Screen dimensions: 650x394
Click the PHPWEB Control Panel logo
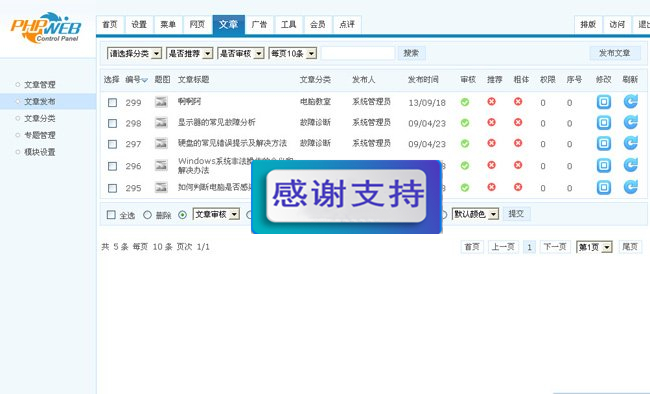click(x=46, y=28)
